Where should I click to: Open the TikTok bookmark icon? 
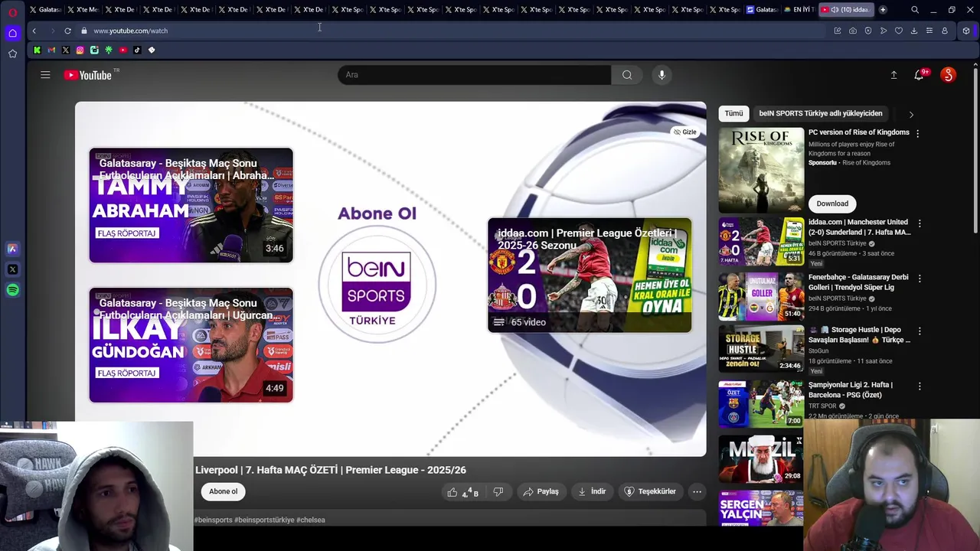pyautogui.click(x=137, y=50)
